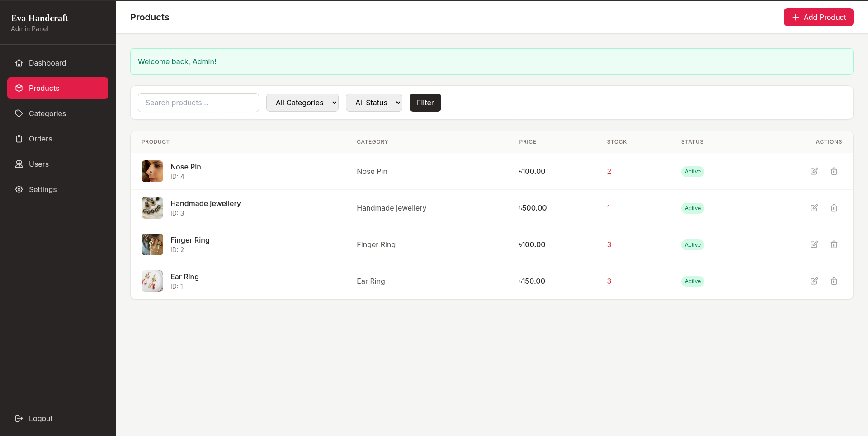Open the Categories tag icon
The image size is (868, 436).
tap(19, 113)
